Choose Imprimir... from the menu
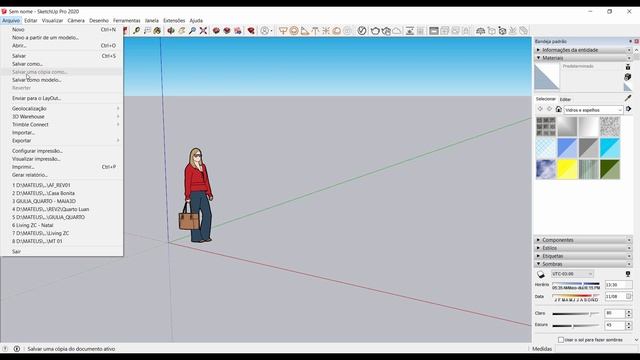Image resolution: width=640 pixels, height=360 pixels. click(62, 167)
